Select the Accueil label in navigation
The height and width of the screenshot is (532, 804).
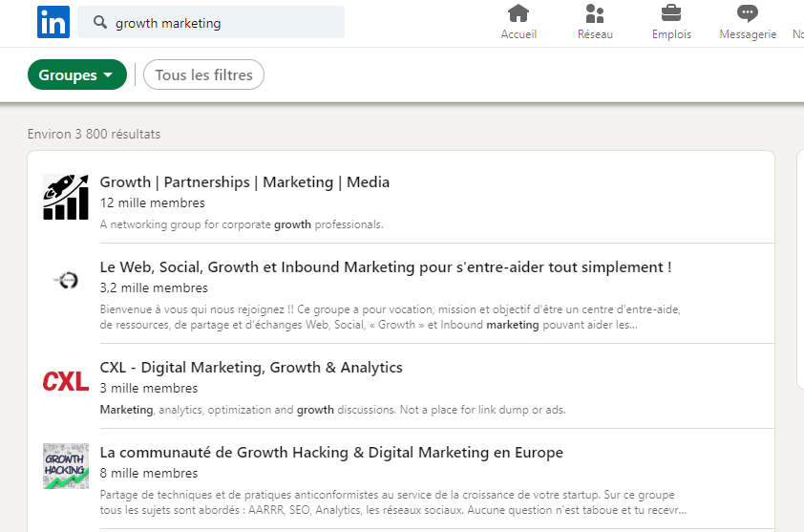(x=518, y=34)
